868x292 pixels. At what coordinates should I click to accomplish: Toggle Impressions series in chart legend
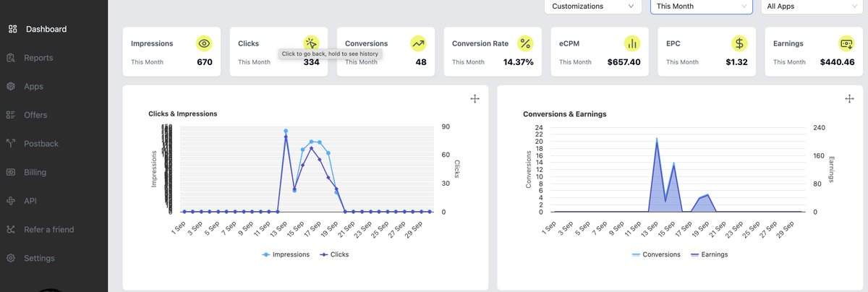[286, 254]
